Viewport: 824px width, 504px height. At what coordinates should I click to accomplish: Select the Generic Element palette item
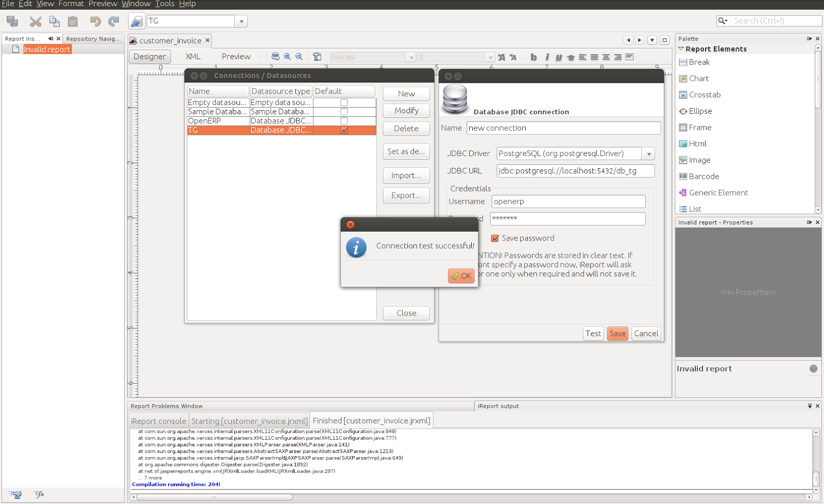713,193
